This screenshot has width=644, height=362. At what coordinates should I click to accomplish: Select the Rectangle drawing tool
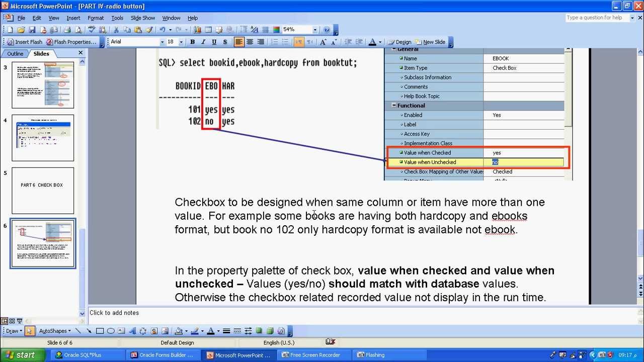pos(100,331)
